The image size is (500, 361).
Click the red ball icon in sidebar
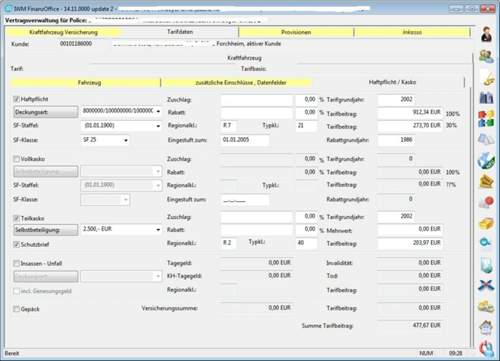[x=486, y=202]
